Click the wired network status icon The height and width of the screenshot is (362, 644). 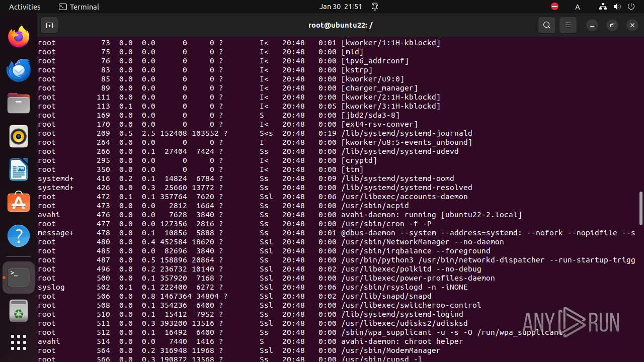603,7
